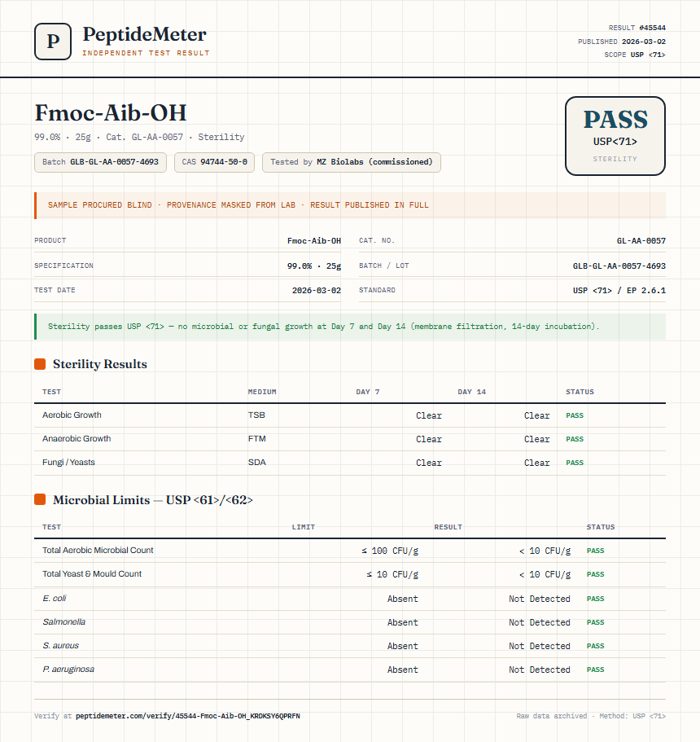Click the PRODUCT value Fmoc-Aib-OH
The image size is (700, 742).
(x=314, y=241)
